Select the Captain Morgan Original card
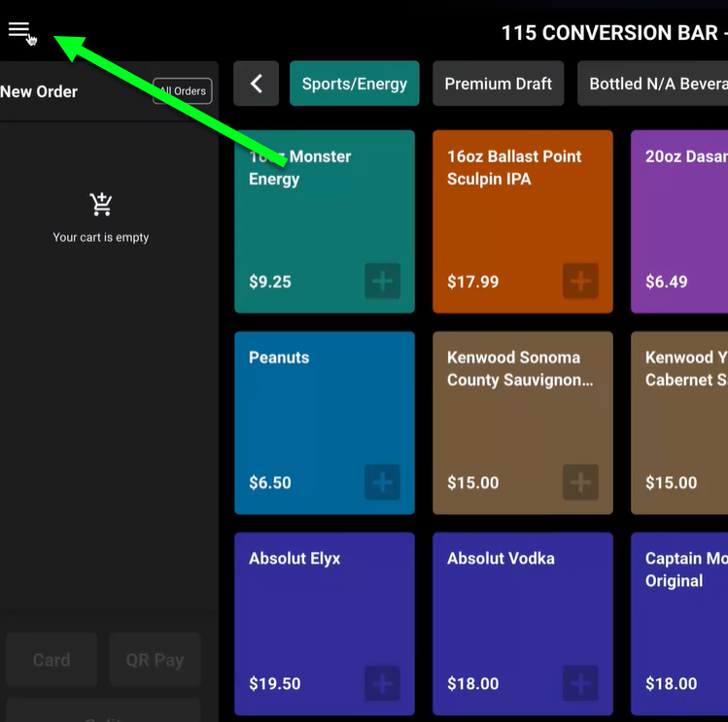Screen dimensions: 728x722 [679, 624]
